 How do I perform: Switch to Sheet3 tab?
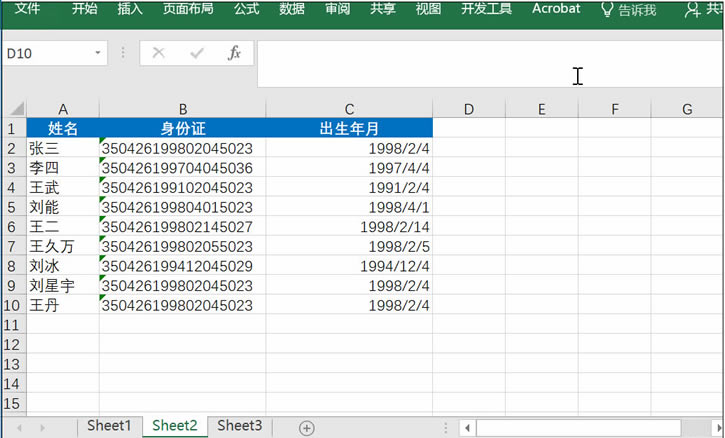pos(240,426)
